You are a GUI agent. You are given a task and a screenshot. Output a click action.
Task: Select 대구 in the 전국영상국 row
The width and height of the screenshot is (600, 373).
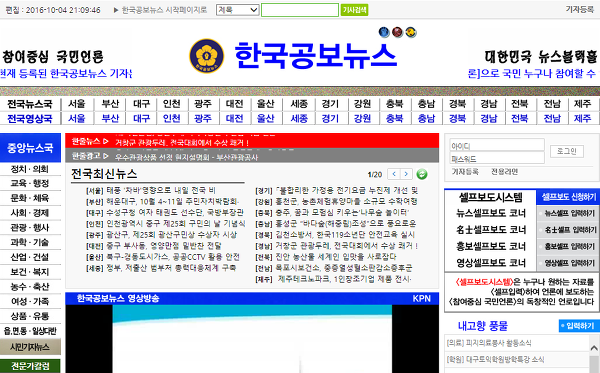142,119
